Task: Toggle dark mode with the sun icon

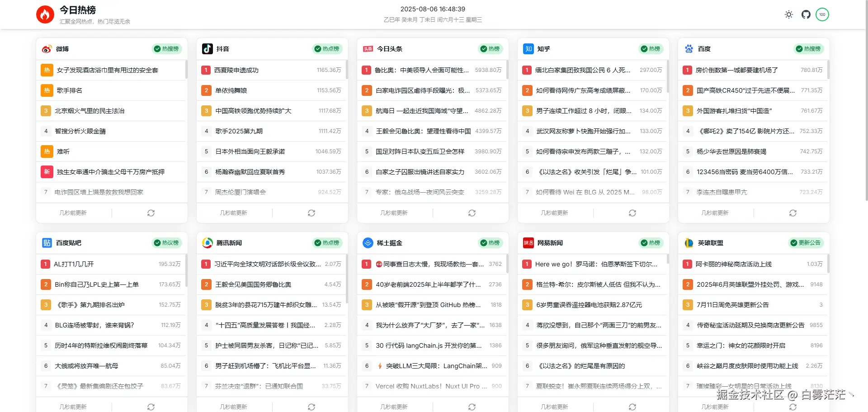Action: coord(788,14)
